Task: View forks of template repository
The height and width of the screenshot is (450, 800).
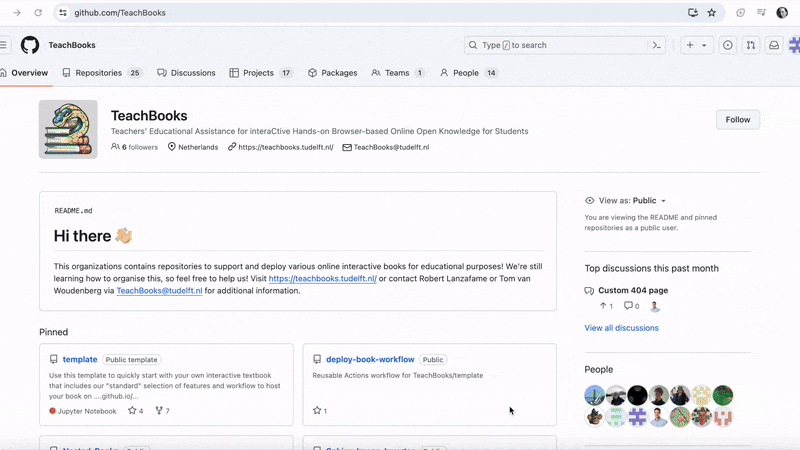Action: [x=163, y=411]
